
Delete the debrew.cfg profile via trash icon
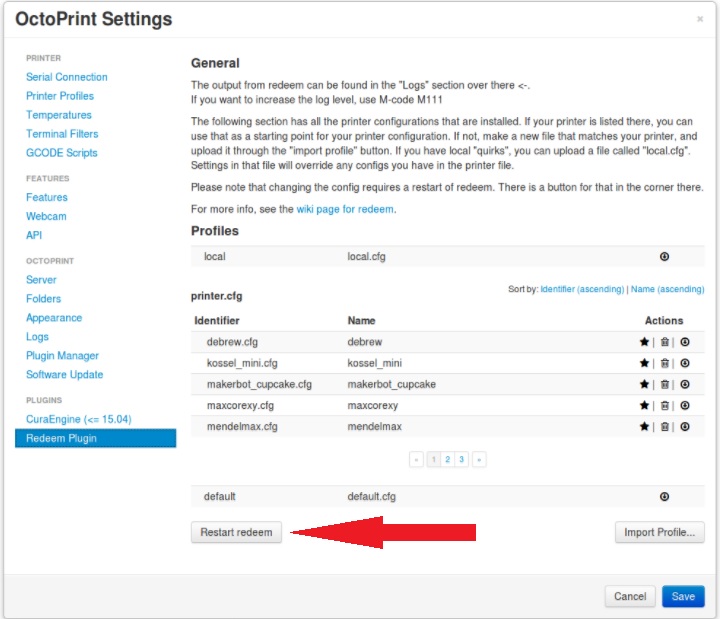coord(664,342)
